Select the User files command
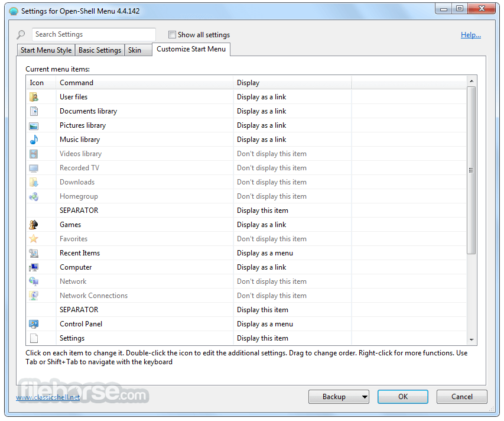Screen dimensions: 504x421 click(x=73, y=97)
